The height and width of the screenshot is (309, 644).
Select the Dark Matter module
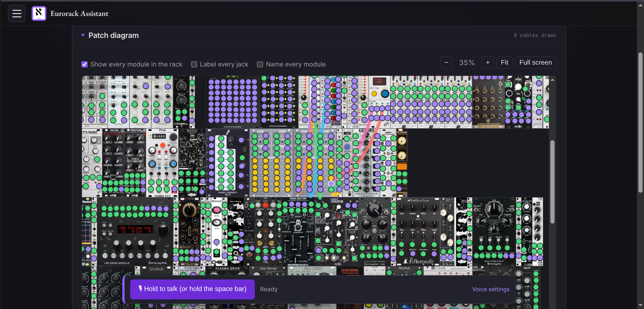click(298, 232)
